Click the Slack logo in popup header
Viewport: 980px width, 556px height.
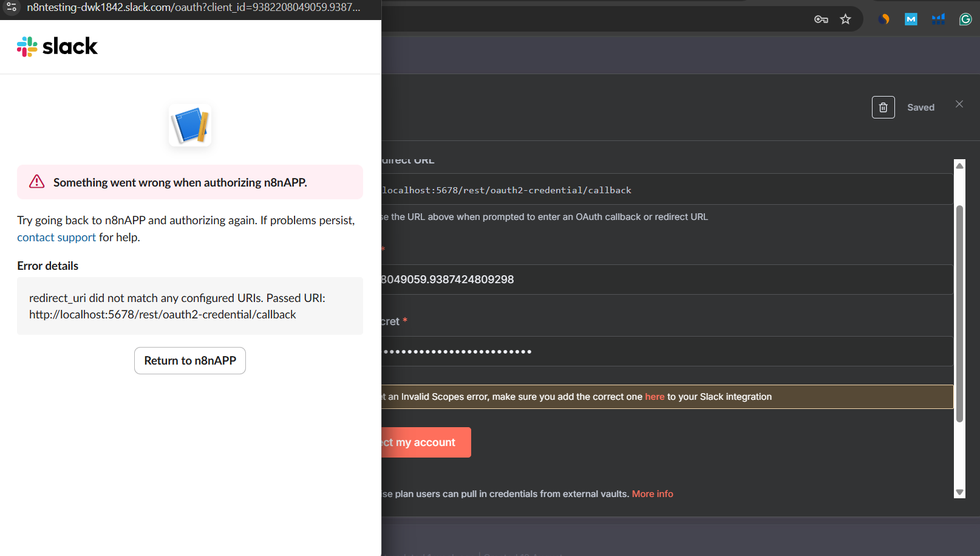(x=57, y=46)
